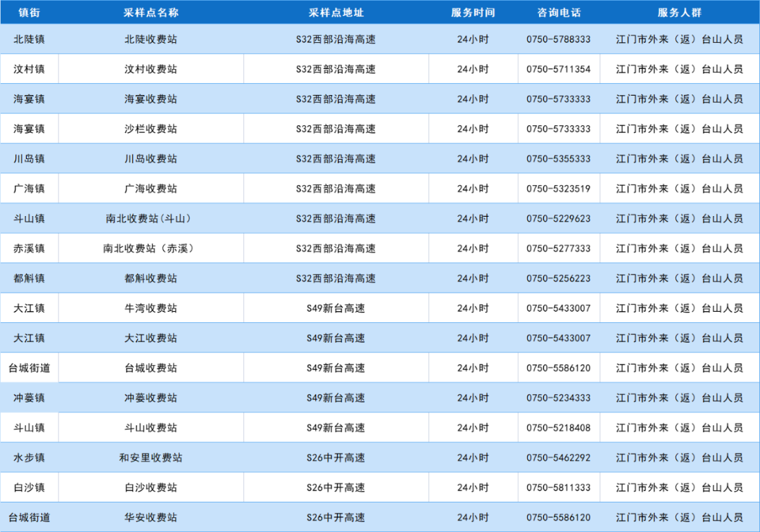760x532 pixels.
Task: Click the 南北收费站（赤溪）cell
Action: (x=151, y=248)
